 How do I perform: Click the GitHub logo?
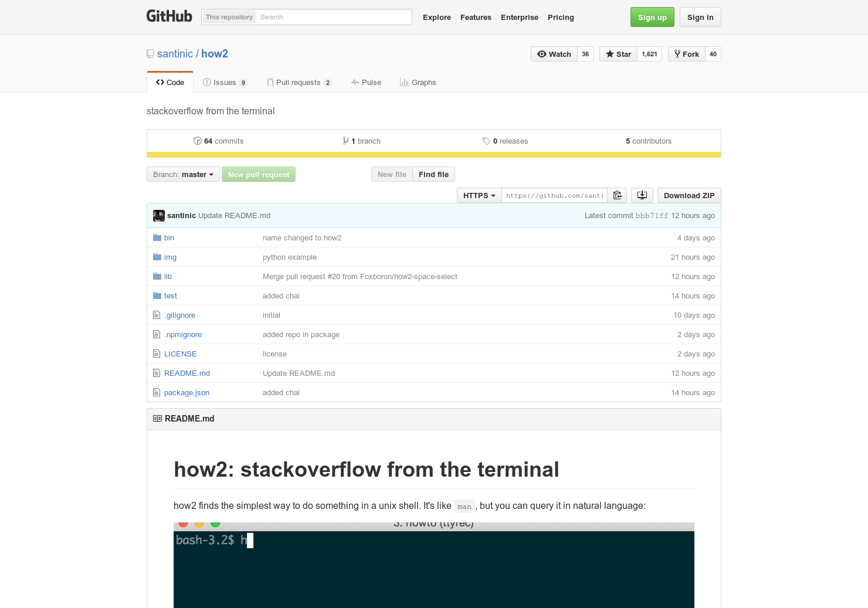coord(169,16)
